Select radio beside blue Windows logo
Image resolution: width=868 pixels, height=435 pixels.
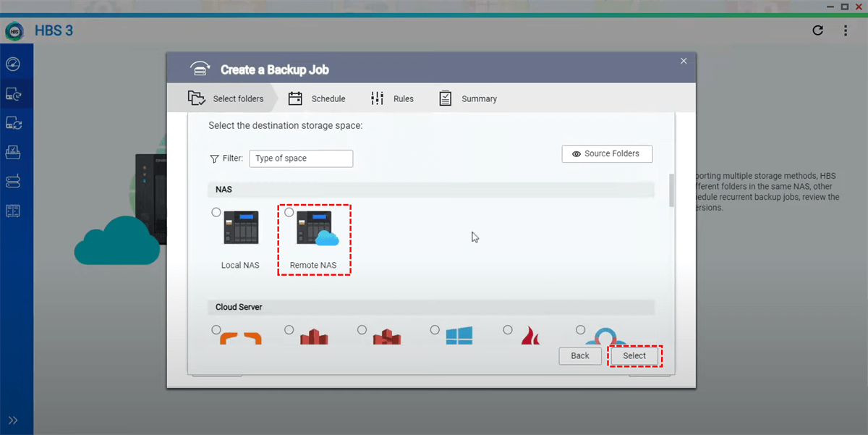point(435,330)
